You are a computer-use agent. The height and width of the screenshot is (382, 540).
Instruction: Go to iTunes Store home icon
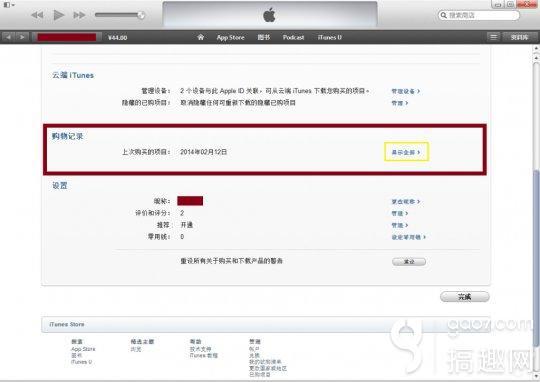(x=200, y=37)
